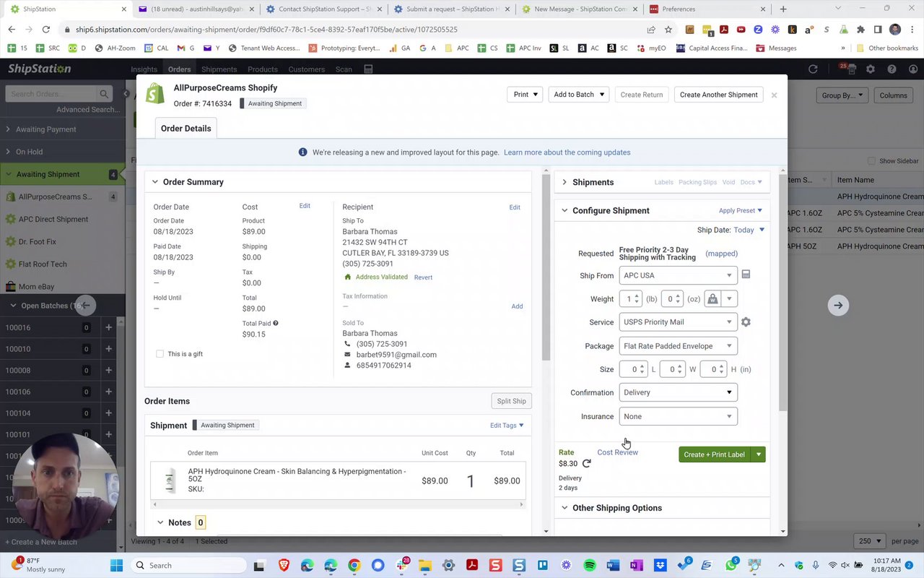Image resolution: width=924 pixels, height=578 pixels.
Task: Go to next order with right arrow
Action: (838, 305)
